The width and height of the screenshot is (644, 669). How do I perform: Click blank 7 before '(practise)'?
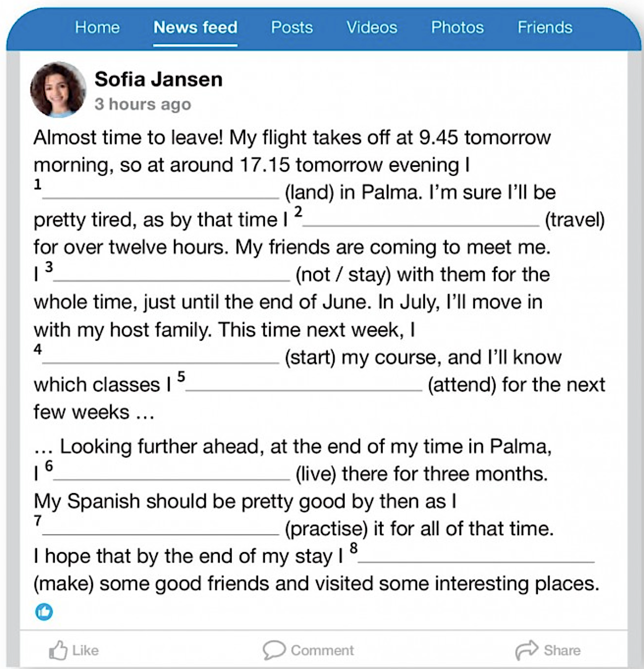click(161, 528)
